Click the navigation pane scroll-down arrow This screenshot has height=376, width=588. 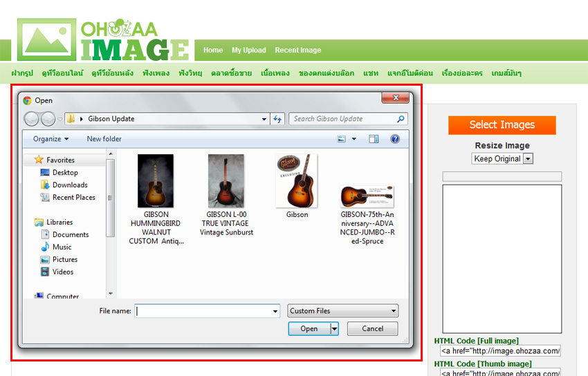point(111,294)
